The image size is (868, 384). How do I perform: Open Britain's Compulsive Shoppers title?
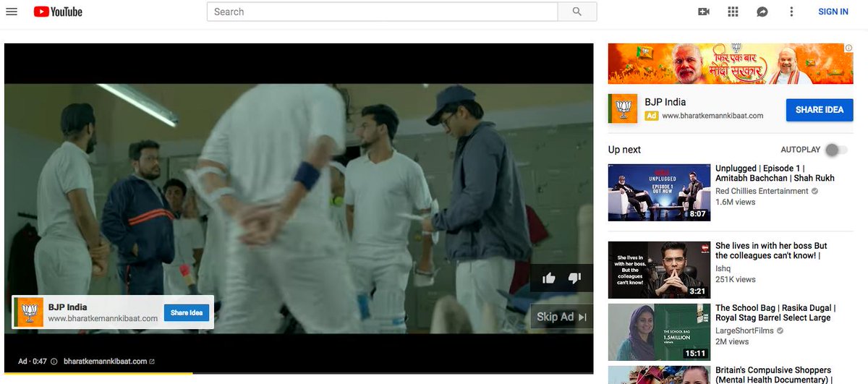coord(773,375)
